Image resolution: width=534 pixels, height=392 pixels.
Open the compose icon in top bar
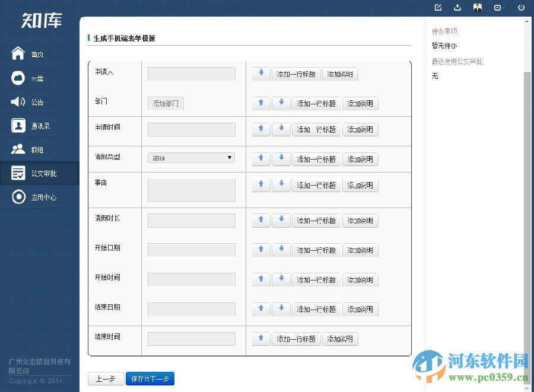point(437,8)
